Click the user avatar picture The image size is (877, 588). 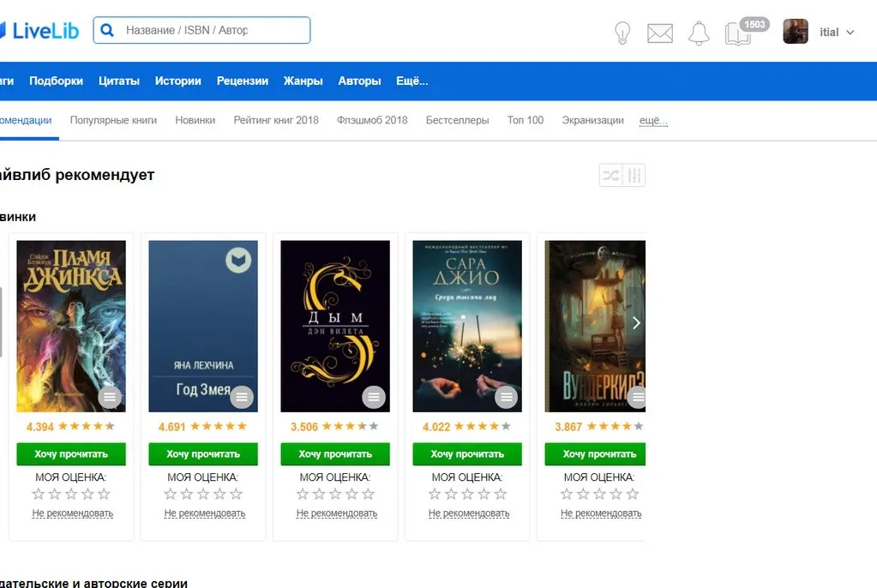[796, 32]
